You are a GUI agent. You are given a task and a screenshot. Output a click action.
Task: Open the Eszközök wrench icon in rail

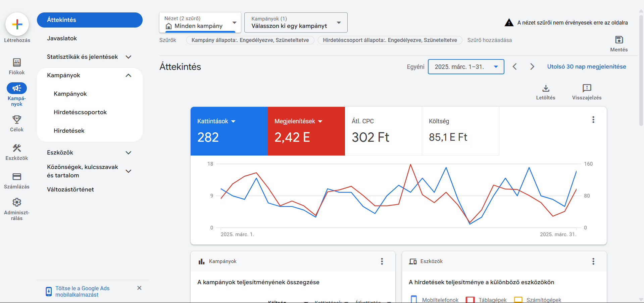click(x=17, y=148)
